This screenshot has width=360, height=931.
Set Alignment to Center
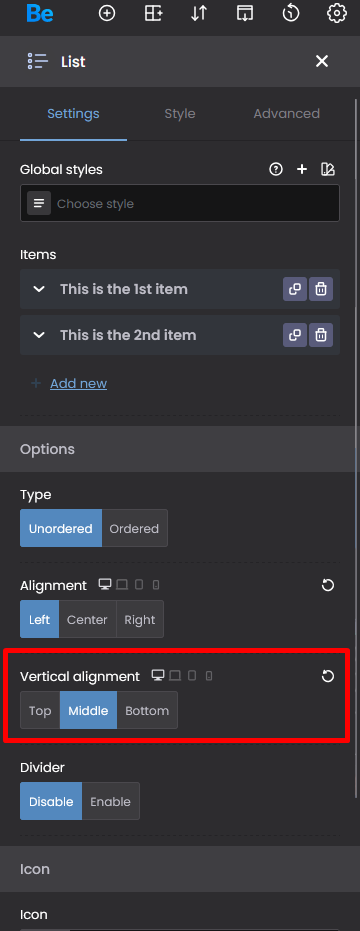87,619
